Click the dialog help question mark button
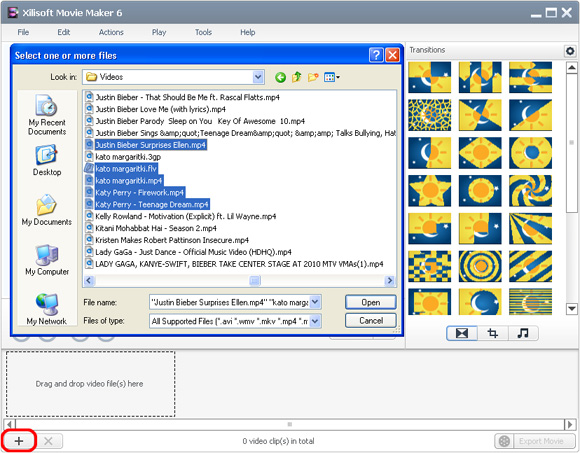 click(x=376, y=55)
